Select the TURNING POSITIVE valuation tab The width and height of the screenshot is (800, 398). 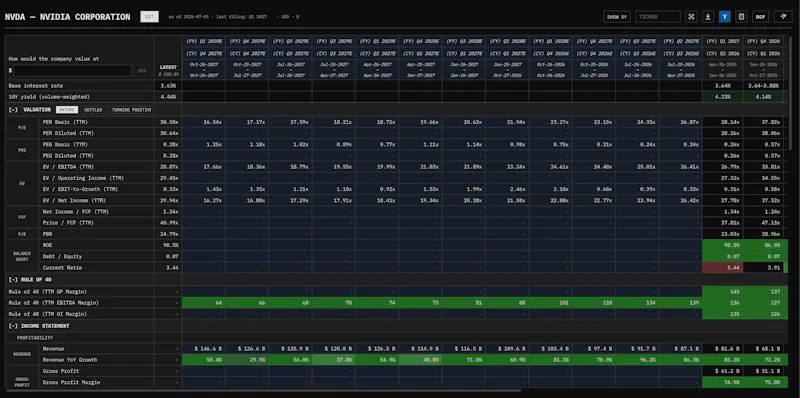[131, 110]
